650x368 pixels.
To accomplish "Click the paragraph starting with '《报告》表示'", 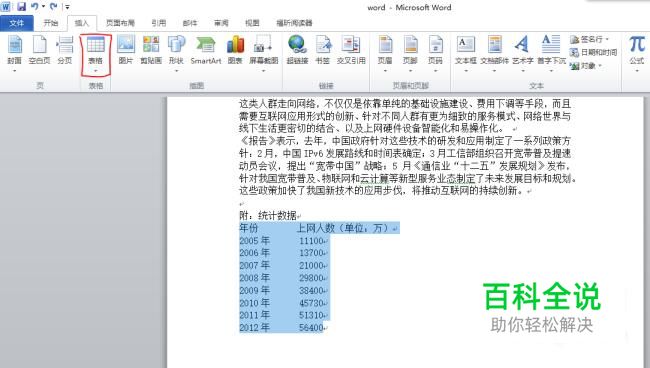I will (x=408, y=166).
